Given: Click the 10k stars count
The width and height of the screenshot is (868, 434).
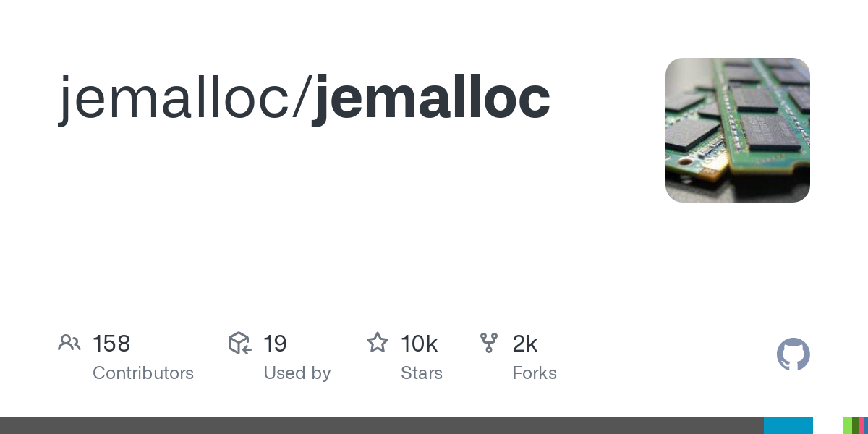Looking at the screenshot, I should click(419, 344).
